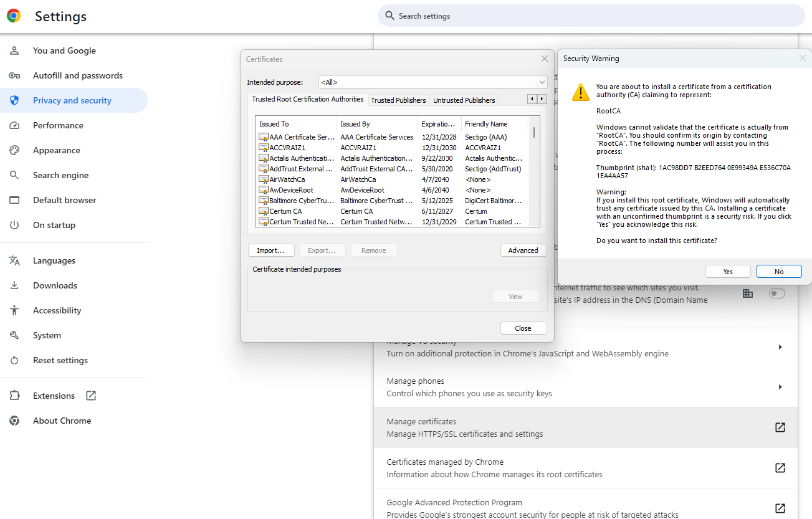Close the Security Warning dialog with X
812x519 pixels.
pos(803,59)
